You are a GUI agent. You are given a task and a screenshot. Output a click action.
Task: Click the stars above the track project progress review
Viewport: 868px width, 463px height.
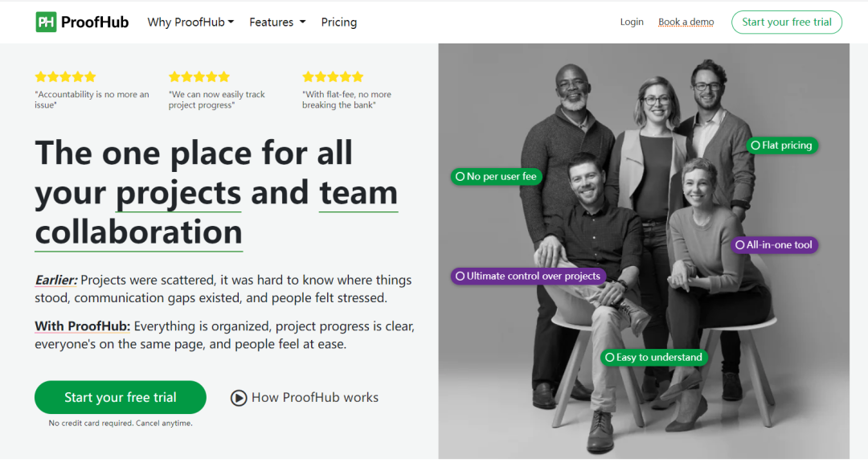pos(199,76)
